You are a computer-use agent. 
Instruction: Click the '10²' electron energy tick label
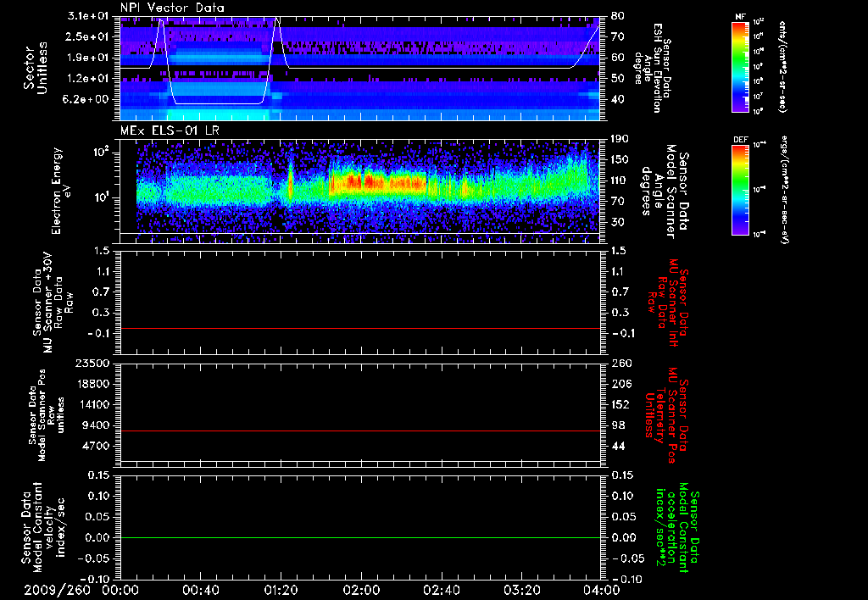100,153
